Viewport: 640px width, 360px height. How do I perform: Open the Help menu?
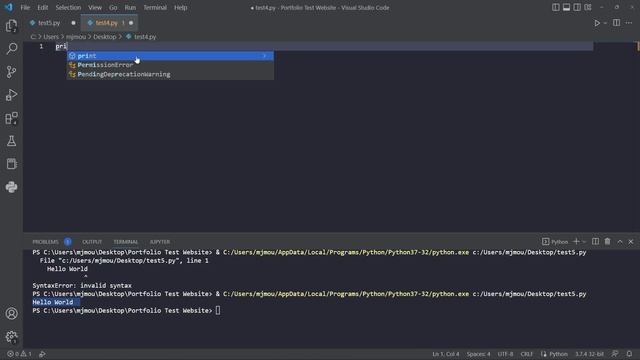click(x=180, y=7)
